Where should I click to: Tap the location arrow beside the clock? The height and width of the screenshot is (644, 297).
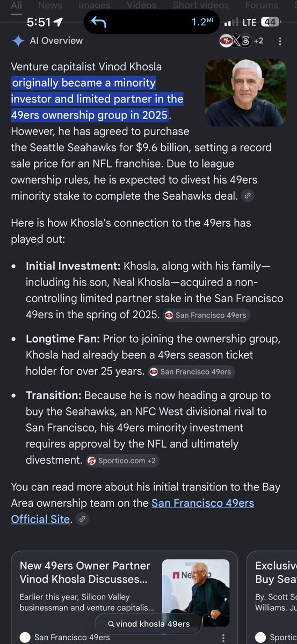click(57, 23)
